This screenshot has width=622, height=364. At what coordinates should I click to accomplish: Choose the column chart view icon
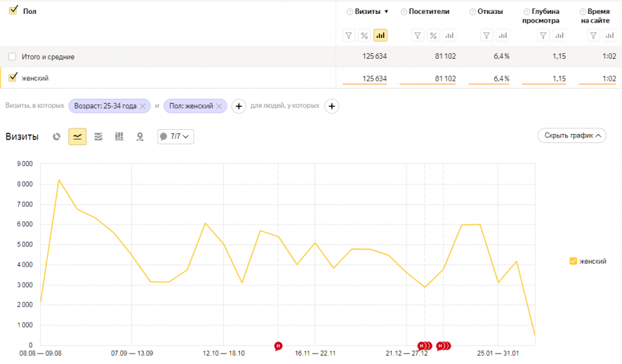coord(119,137)
